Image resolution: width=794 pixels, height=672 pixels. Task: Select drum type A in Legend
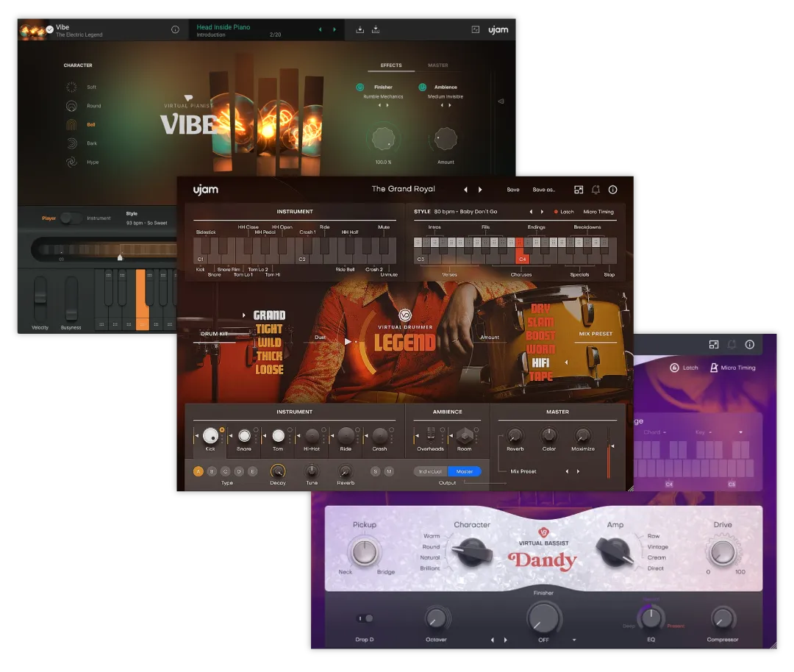click(x=198, y=471)
